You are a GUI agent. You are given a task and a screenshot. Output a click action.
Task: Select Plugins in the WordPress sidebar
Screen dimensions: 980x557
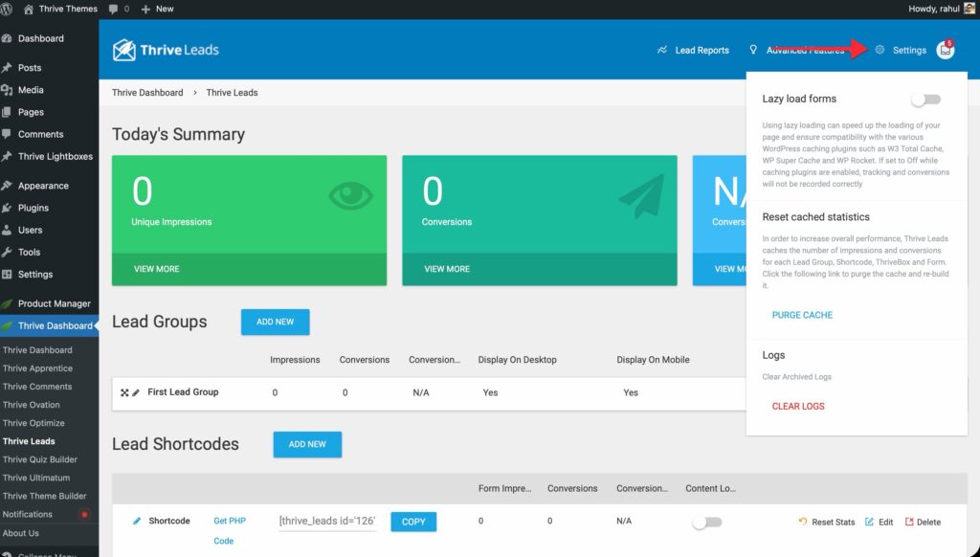33,208
